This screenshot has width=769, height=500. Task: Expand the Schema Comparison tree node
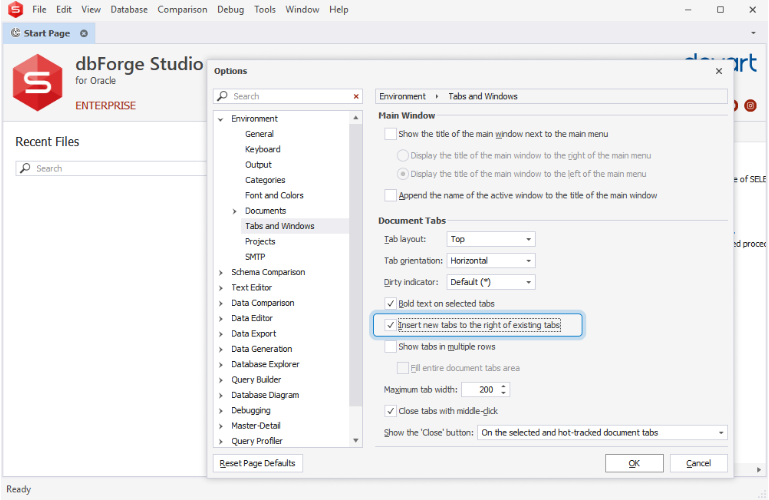coord(221,272)
